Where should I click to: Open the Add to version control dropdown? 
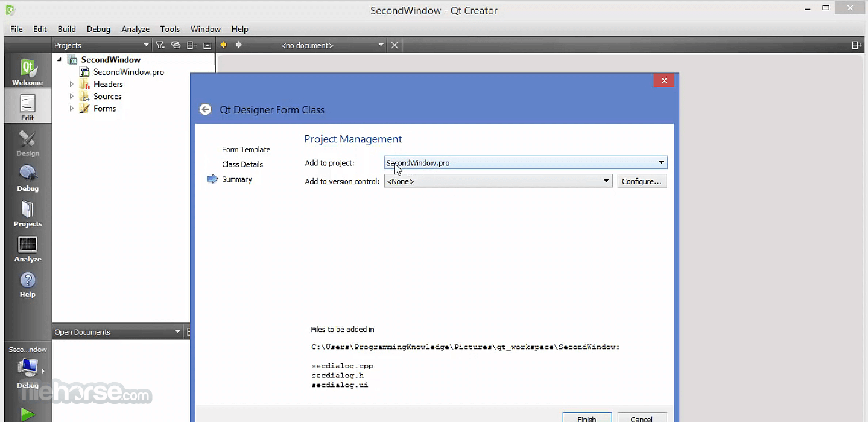[498, 181]
